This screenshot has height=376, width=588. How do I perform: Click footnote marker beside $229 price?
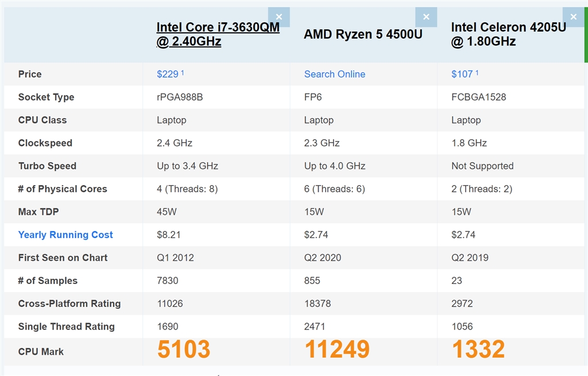183,72
